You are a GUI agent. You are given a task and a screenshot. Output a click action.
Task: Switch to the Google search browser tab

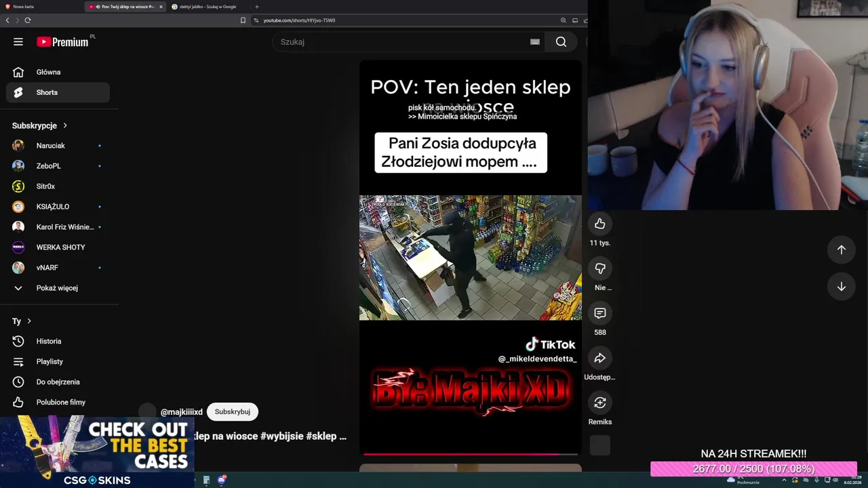point(208,7)
